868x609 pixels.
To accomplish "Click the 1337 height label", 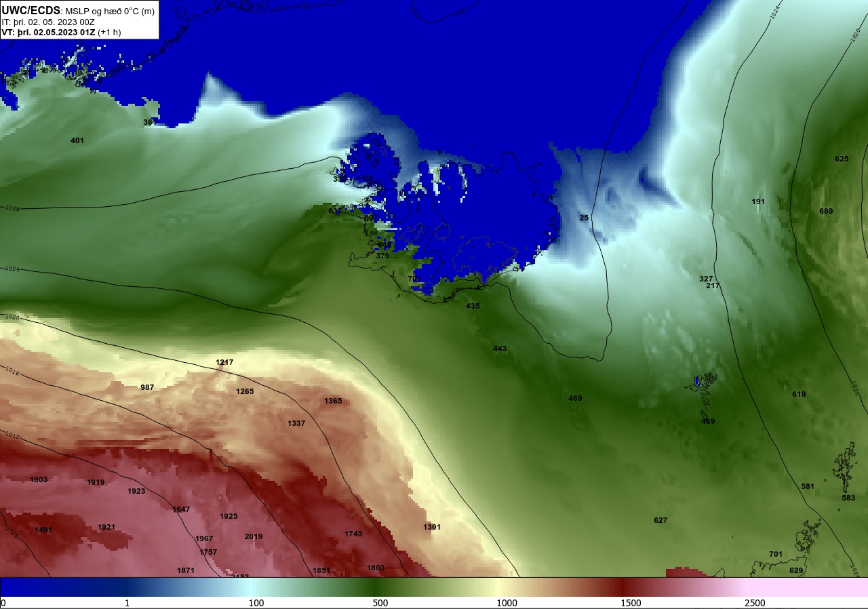I will pos(296,423).
